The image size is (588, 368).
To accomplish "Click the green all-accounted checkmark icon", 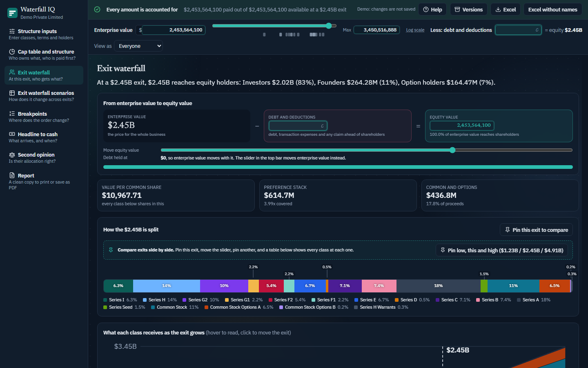I will tap(97, 9).
